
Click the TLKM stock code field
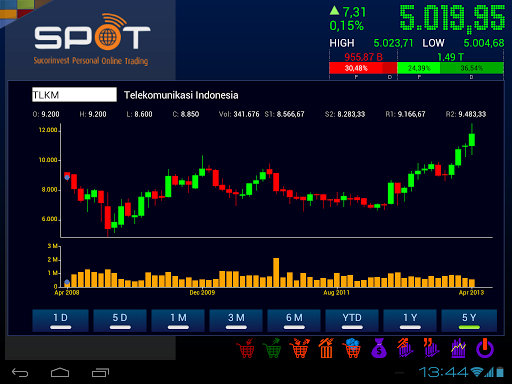74,95
